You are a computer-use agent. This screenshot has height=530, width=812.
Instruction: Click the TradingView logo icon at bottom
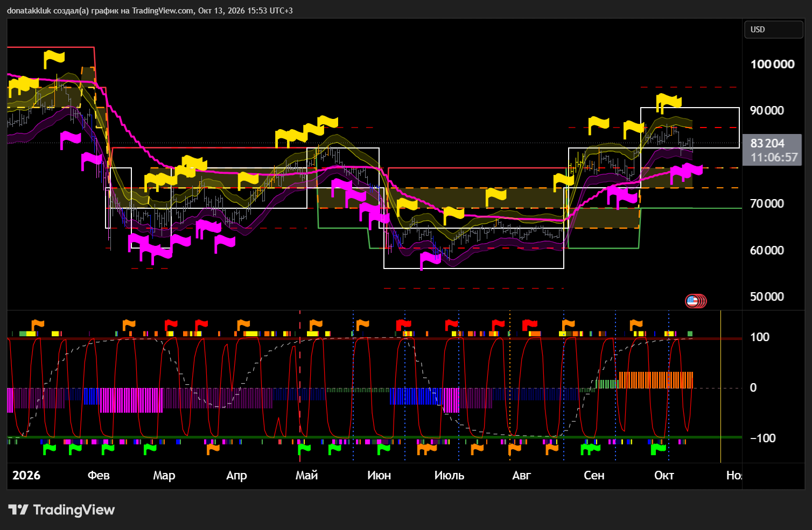18,510
